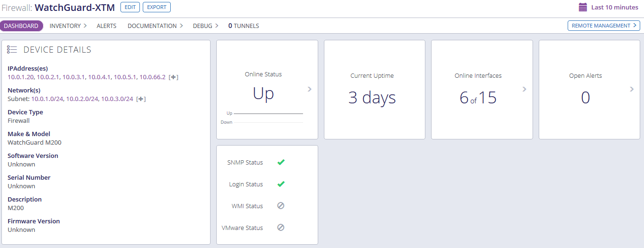Image resolution: width=644 pixels, height=248 pixels.
Task: Click the Device Details list icon
Action: pos(12,50)
